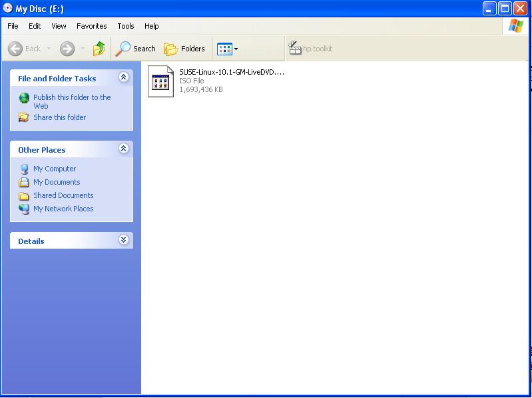Select the SUSE-Linux ISO file icon
The image size is (532, 398).
click(161, 81)
